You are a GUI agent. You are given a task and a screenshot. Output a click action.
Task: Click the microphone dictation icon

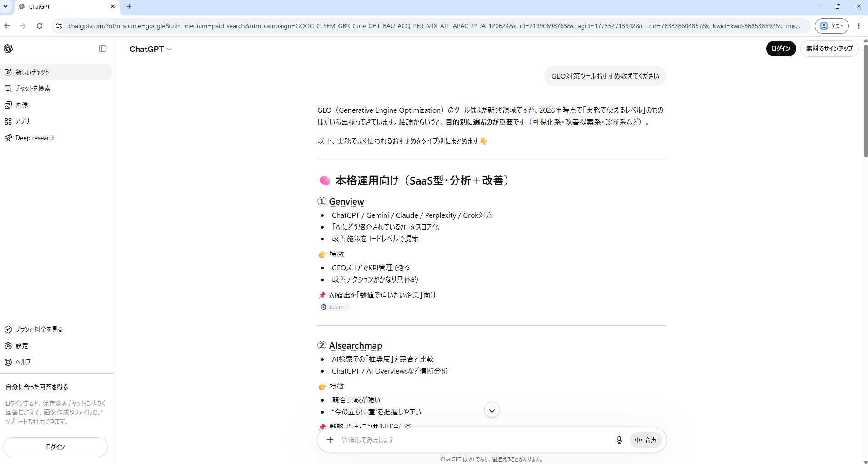(x=619, y=440)
